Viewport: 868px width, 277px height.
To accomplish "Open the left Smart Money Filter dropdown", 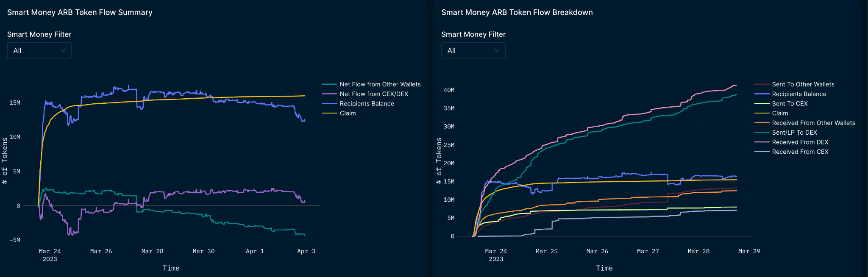I will (39, 50).
